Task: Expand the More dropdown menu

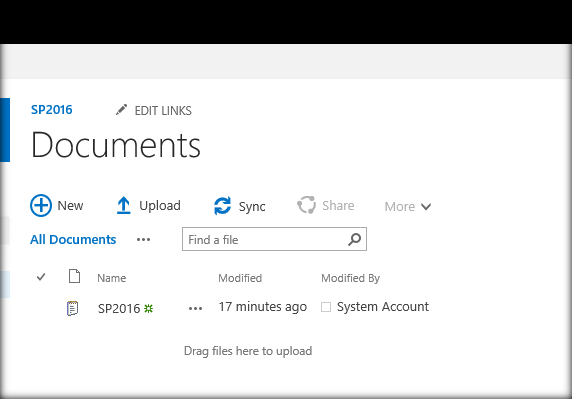Action: coord(407,206)
